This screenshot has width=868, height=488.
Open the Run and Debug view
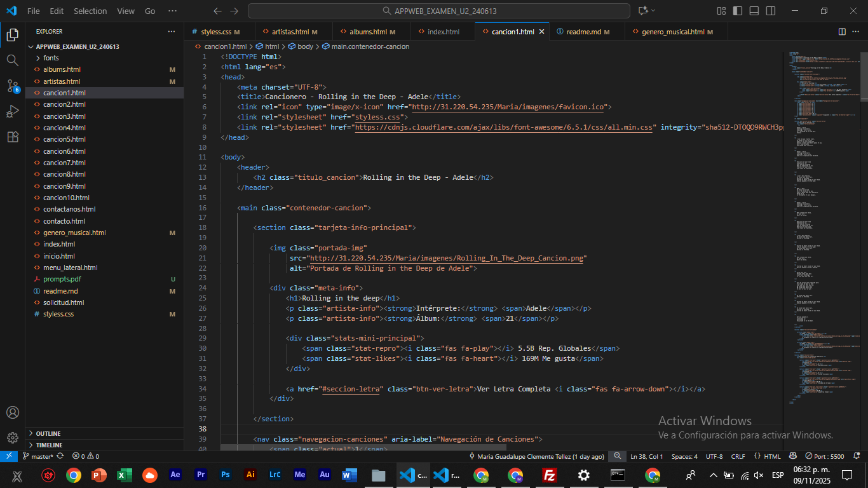(x=12, y=111)
